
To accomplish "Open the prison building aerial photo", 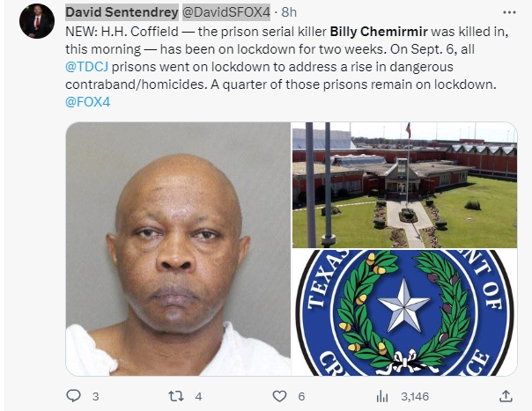I will pos(405,185).
